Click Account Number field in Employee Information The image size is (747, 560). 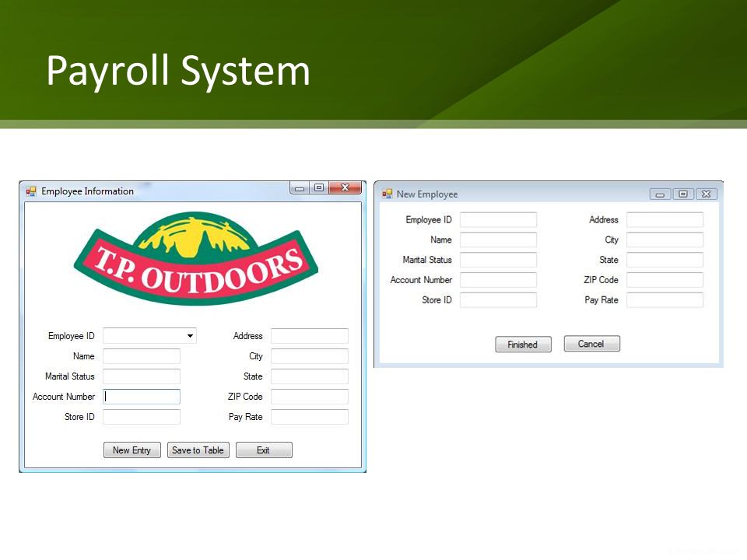point(142,397)
